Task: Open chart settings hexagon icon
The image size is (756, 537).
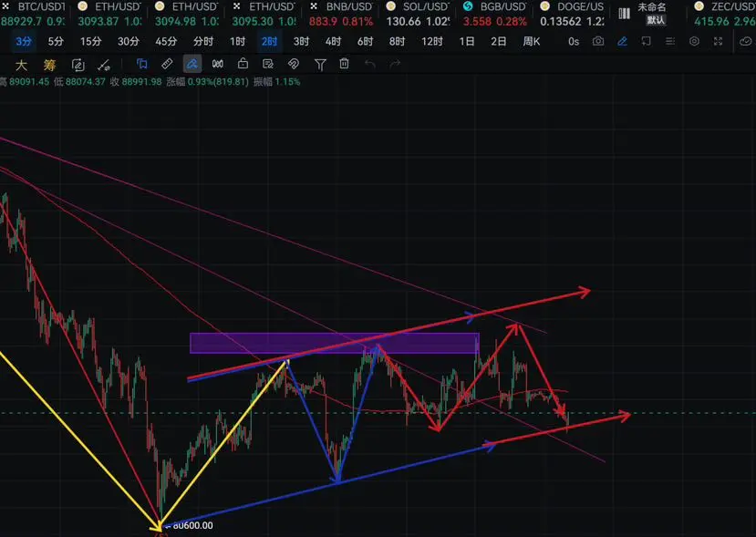Action: point(694,41)
